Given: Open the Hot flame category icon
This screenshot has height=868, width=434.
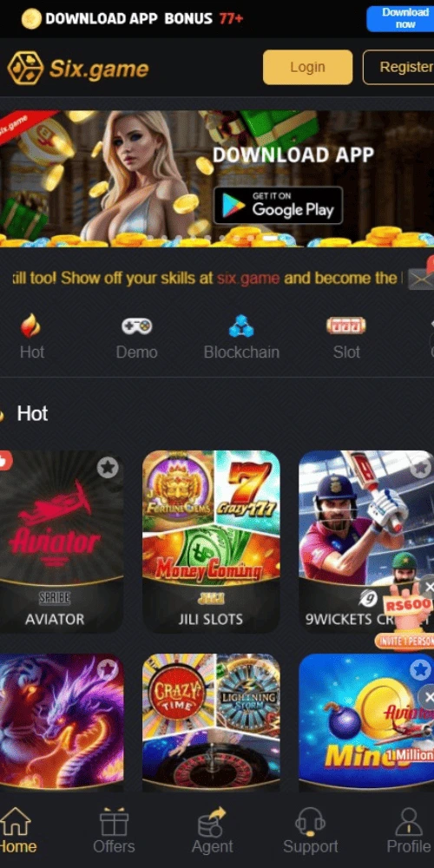Looking at the screenshot, I should (x=31, y=325).
